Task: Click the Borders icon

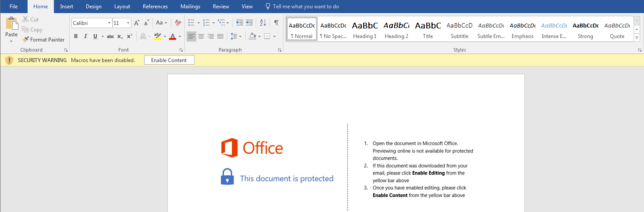Action: point(267,36)
